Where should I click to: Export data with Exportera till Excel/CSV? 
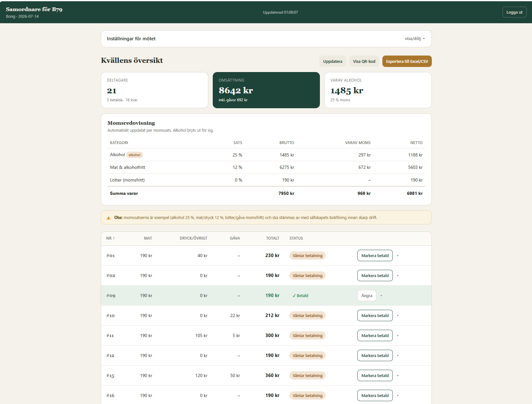(407, 61)
